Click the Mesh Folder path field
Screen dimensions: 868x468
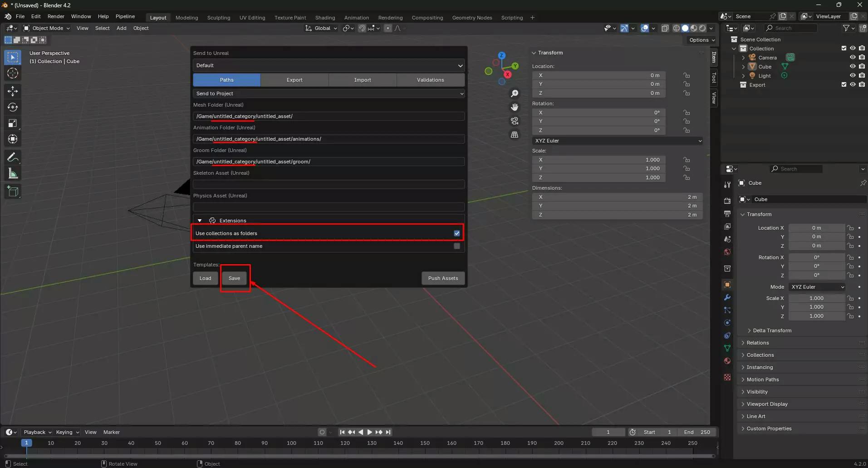329,116
